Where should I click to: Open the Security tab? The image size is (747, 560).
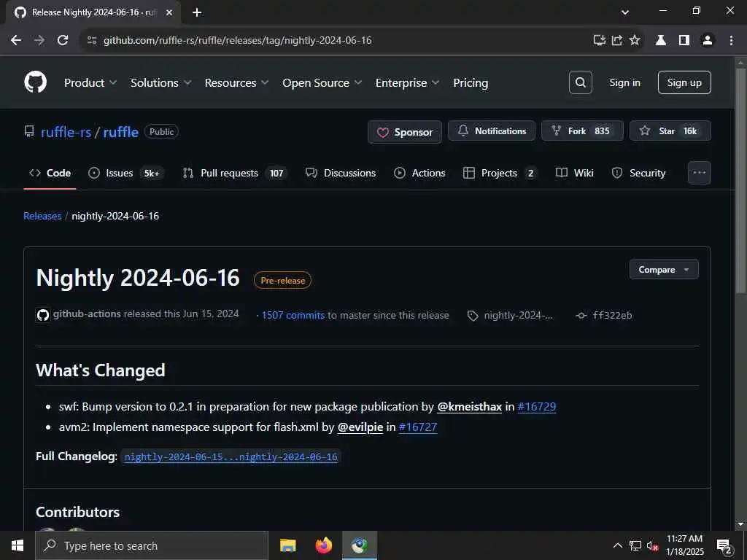click(638, 173)
